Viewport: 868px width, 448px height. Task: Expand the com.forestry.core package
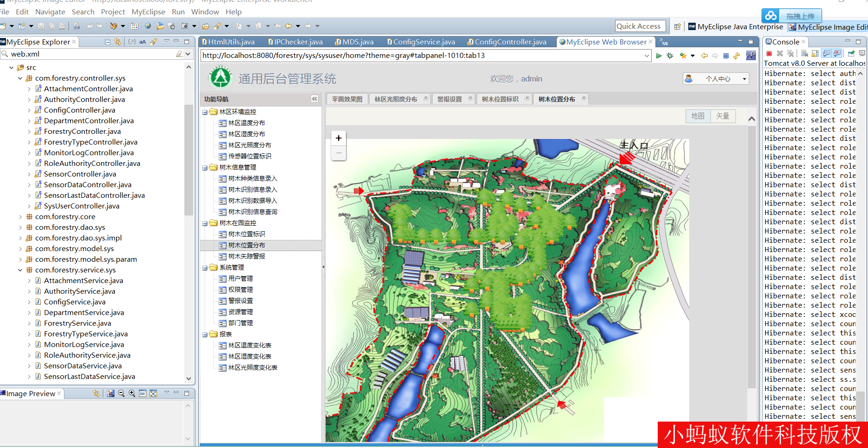[20, 217]
